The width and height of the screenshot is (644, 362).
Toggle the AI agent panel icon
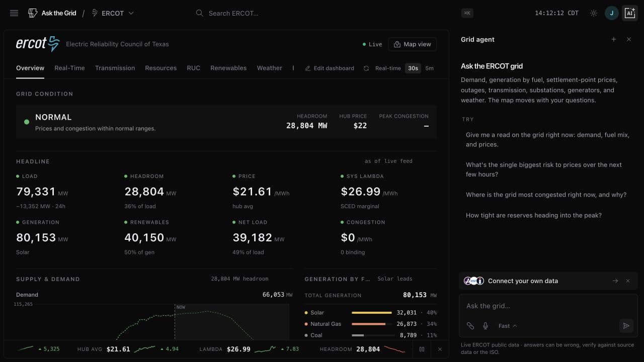[630, 13]
